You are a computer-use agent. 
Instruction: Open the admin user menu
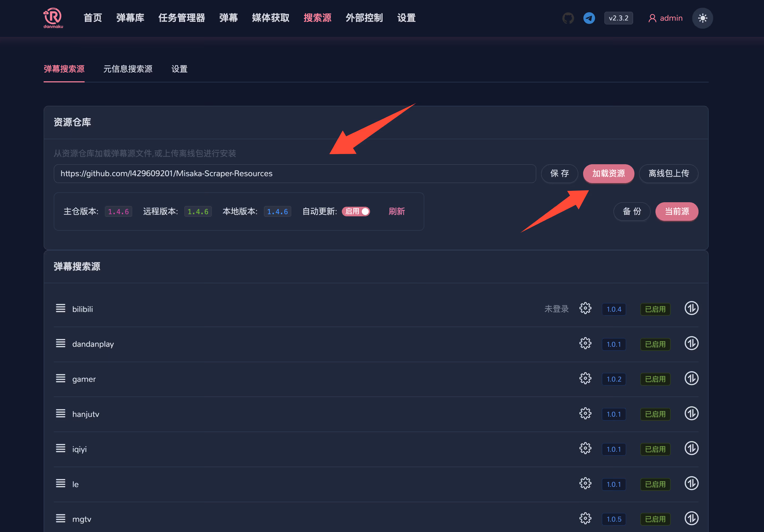[665, 18]
